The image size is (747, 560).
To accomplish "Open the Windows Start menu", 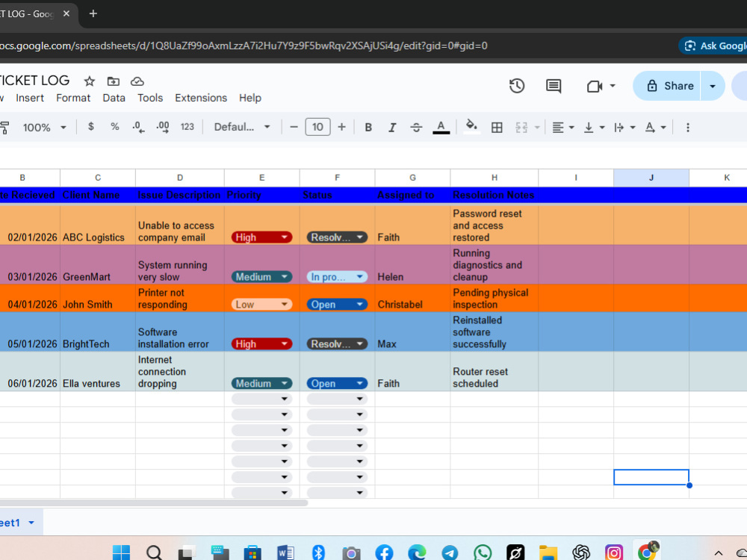I will pos(121,553).
